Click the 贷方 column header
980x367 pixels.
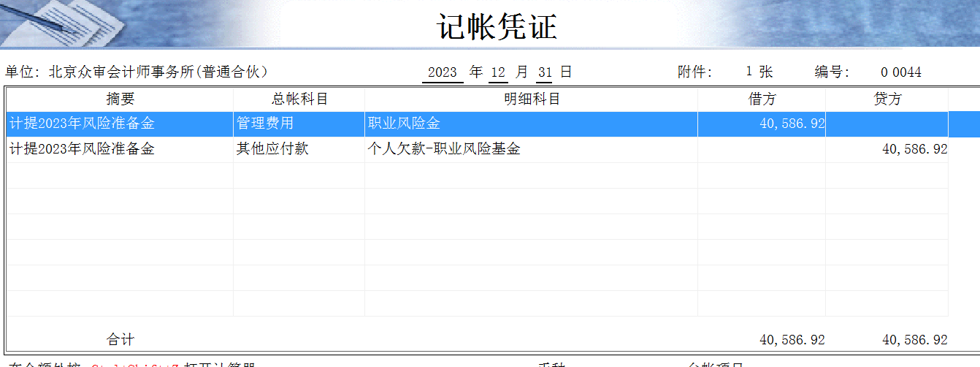(887, 99)
